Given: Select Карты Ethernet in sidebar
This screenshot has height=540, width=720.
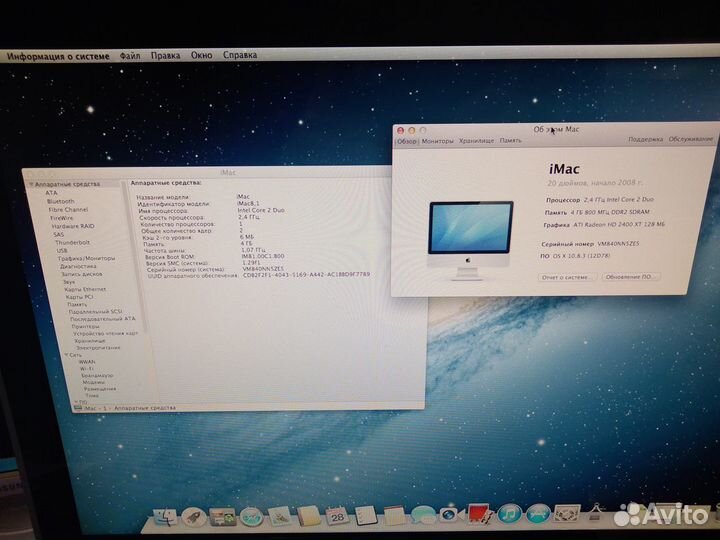Looking at the screenshot, I should tap(85, 289).
